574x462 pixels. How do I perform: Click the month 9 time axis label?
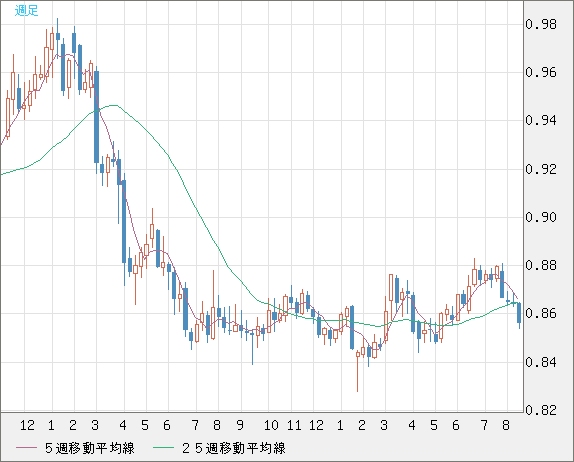point(240,425)
